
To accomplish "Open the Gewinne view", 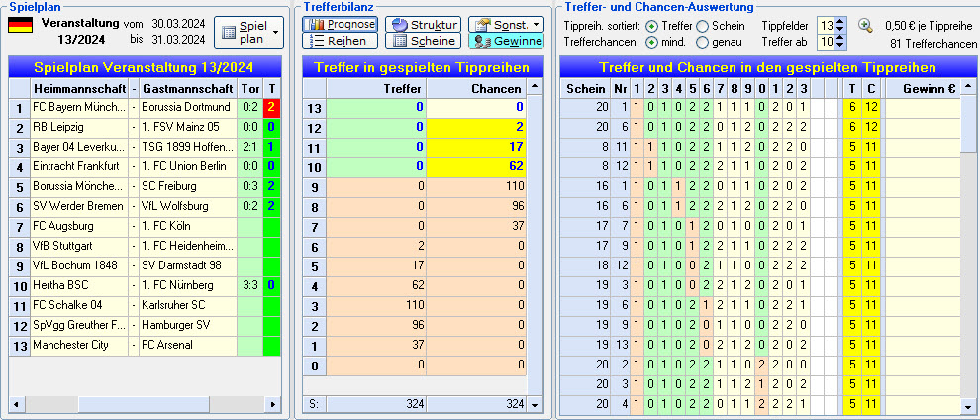I will tap(506, 41).
